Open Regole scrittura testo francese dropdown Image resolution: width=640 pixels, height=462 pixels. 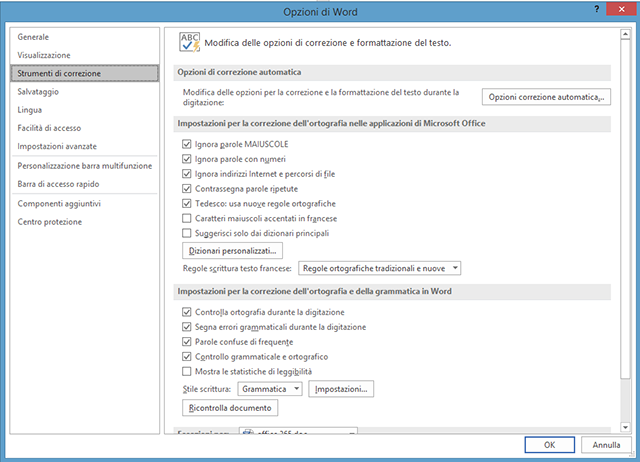(x=380, y=268)
